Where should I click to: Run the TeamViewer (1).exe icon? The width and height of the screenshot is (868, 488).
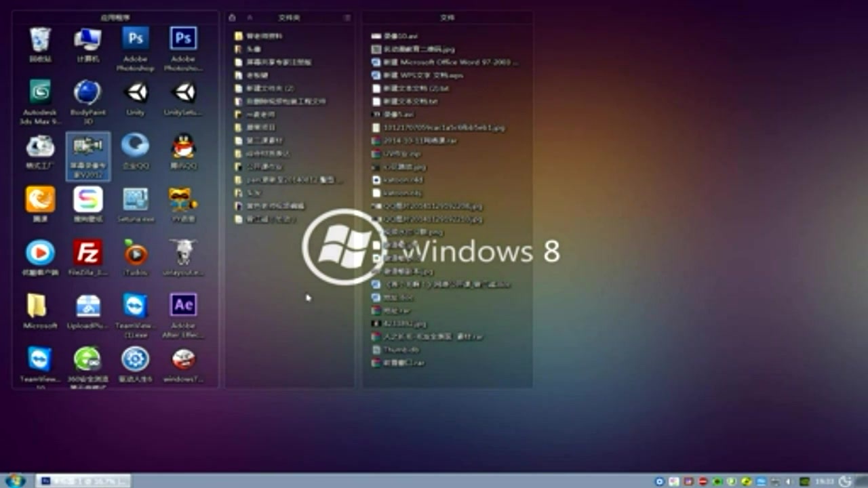[136, 316]
